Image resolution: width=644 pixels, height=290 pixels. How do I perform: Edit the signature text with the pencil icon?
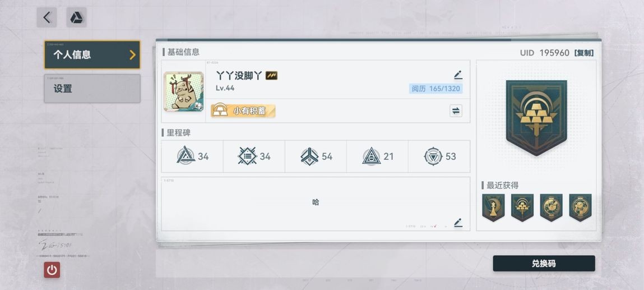458,223
